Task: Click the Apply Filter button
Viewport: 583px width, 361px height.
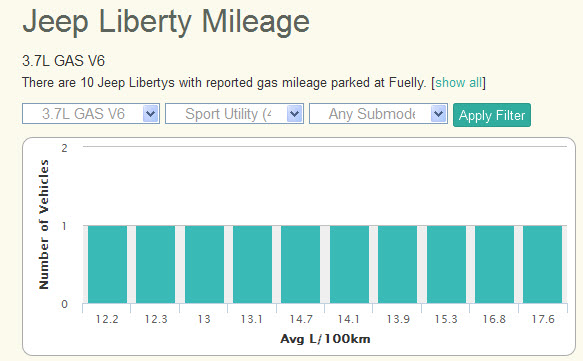Action: coord(492,115)
